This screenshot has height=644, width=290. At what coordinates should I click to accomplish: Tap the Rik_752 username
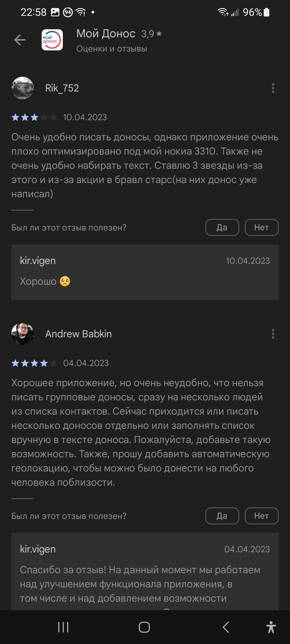coord(62,88)
